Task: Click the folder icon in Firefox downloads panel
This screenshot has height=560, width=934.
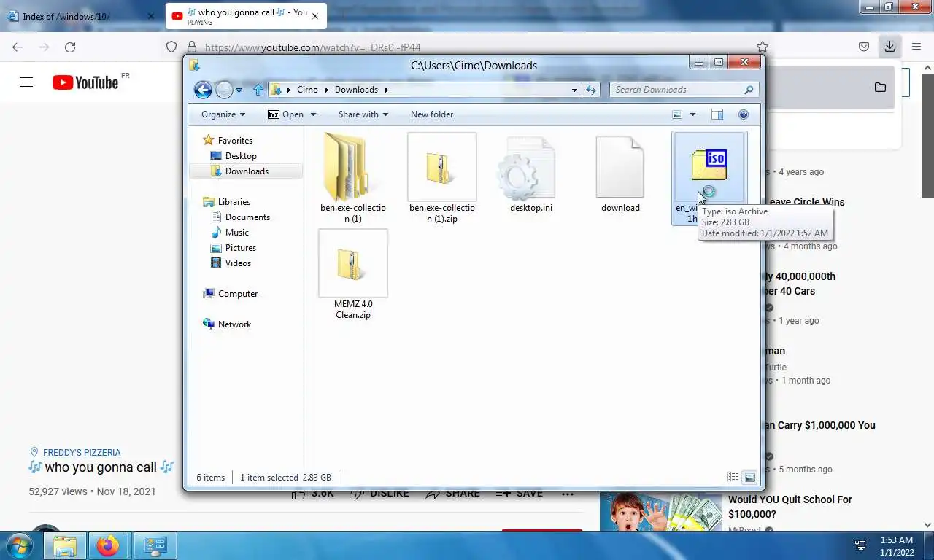Action: pos(880,87)
